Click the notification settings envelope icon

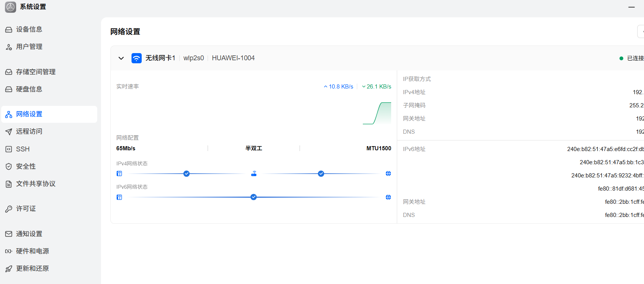tap(9, 234)
